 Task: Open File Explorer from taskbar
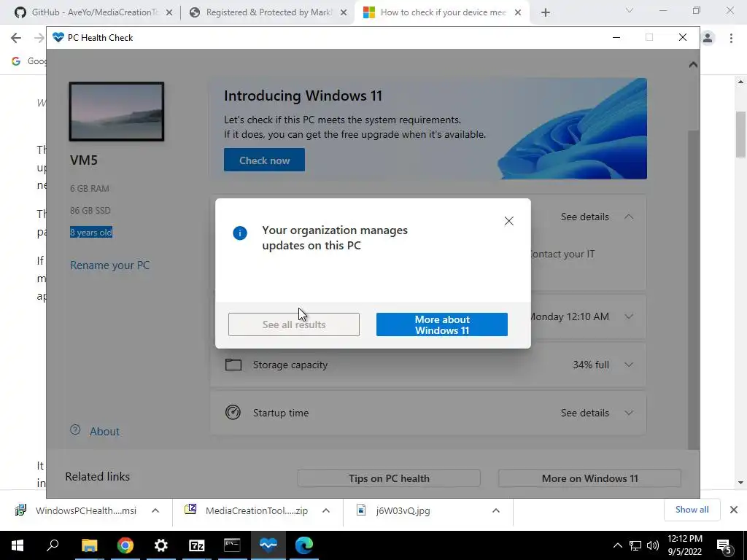(89, 545)
